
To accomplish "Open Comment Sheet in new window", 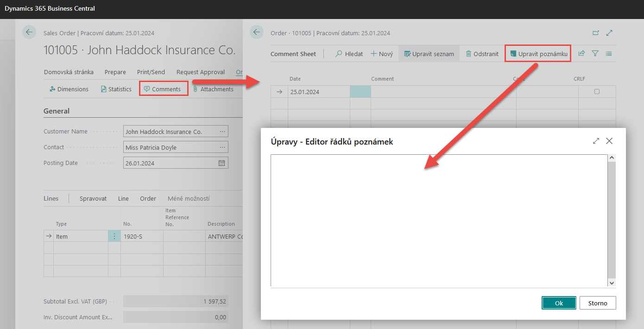I will click(x=596, y=33).
